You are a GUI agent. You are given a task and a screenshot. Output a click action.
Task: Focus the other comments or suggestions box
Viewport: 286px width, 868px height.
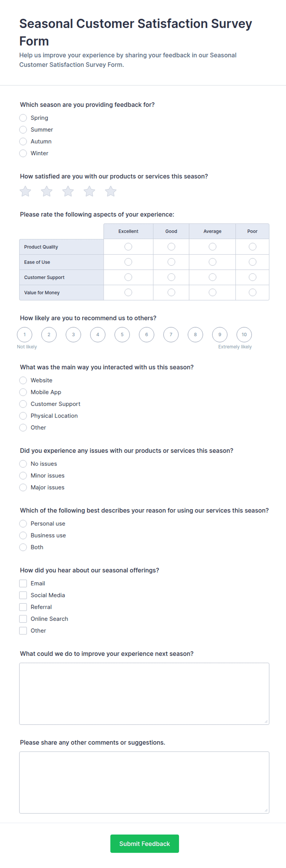(x=144, y=782)
